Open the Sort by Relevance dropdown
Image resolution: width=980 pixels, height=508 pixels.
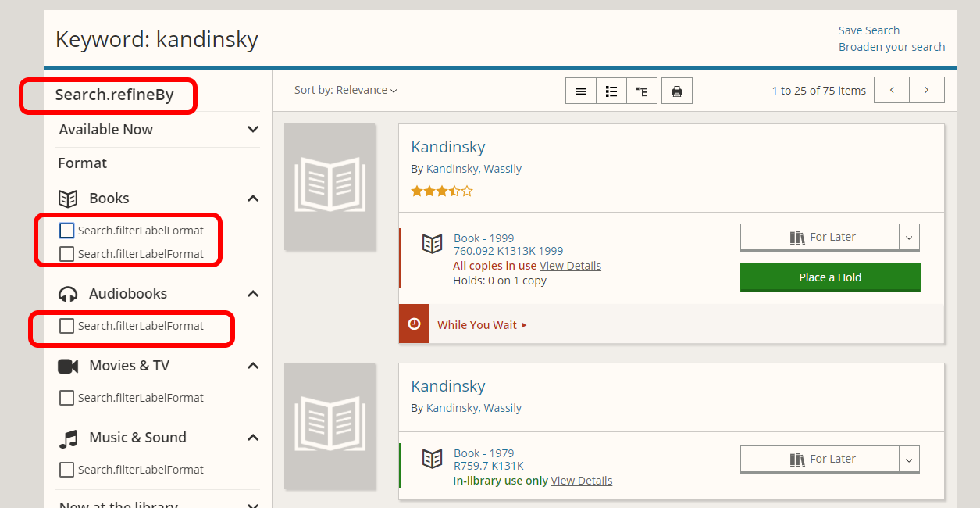point(346,90)
